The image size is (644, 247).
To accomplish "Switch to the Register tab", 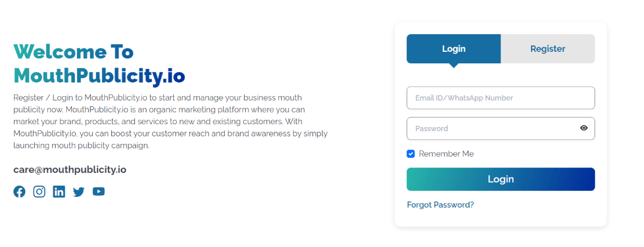I will point(548,49).
